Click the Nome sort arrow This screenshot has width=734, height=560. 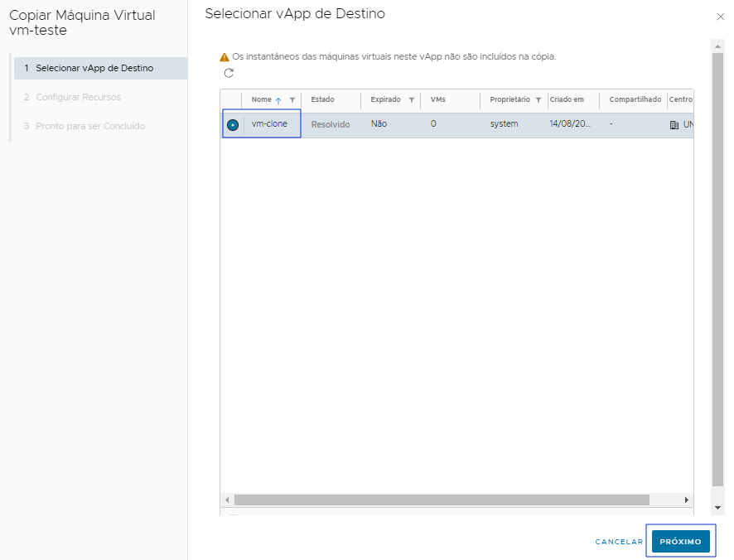coord(278,100)
